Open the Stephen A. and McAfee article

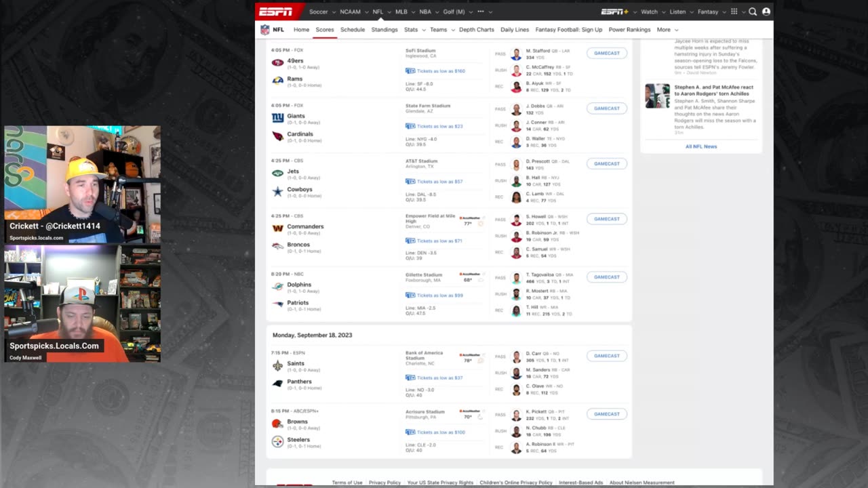(714, 90)
